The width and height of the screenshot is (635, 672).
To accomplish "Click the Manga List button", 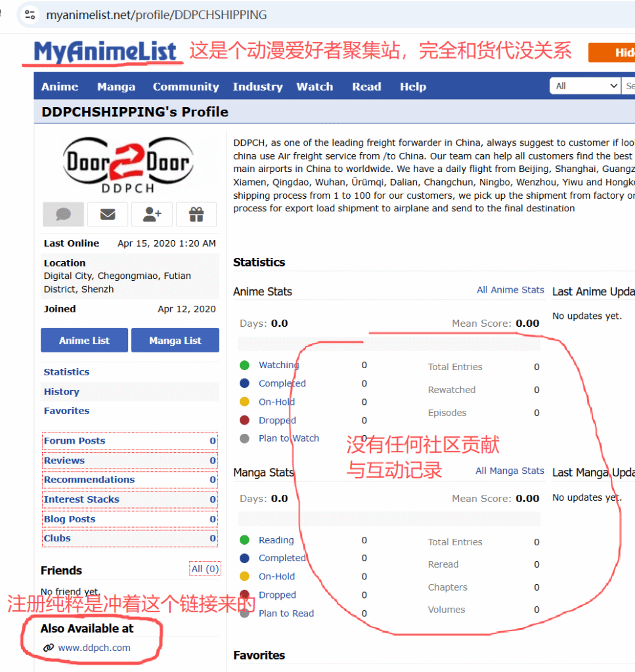I will click(175, 341).
